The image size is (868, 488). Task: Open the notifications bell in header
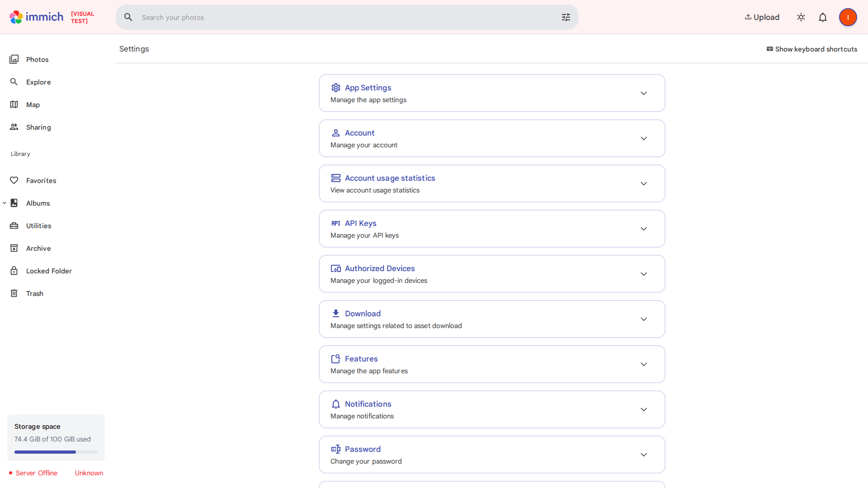[x=822, y=17]
